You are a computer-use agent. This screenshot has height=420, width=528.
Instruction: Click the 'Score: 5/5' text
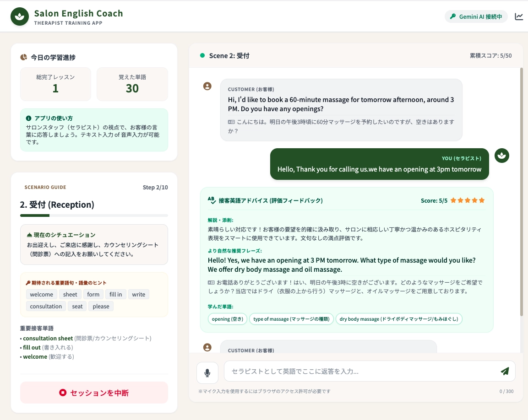coord(434,200)
